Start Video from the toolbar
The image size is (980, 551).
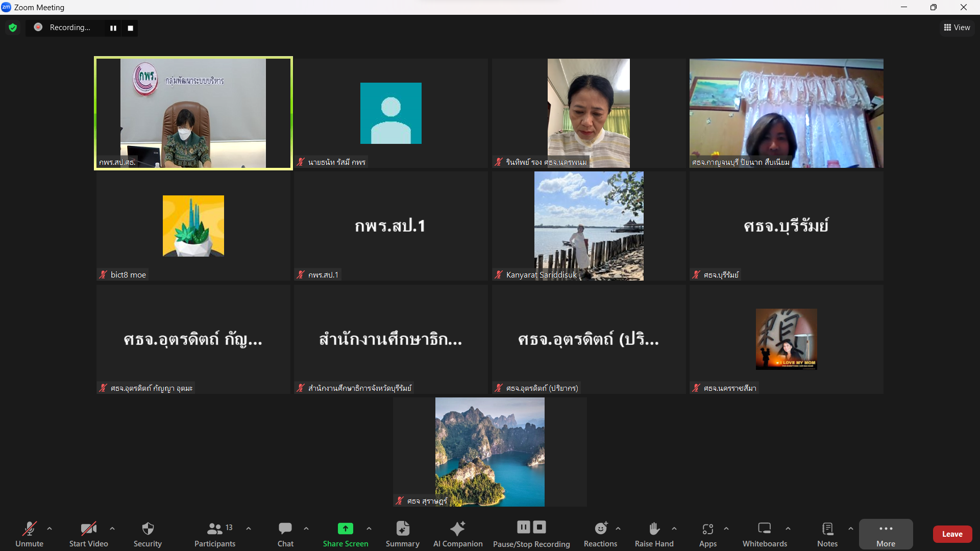tap(89, 534)
